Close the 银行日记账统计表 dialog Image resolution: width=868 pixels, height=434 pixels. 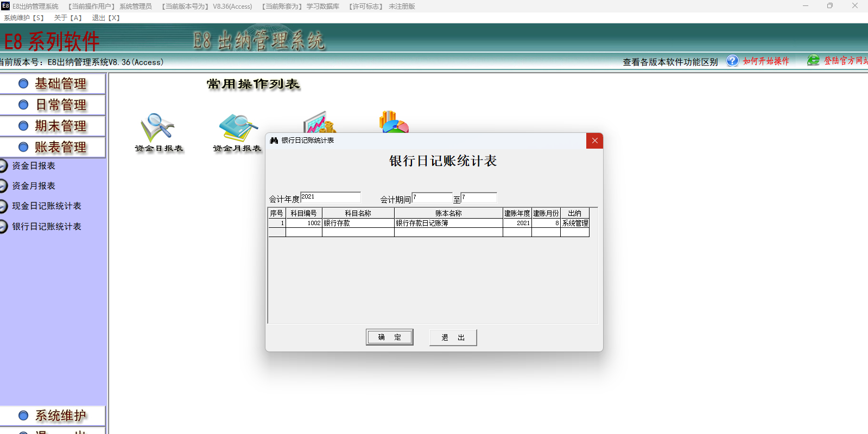(x=594, y=141)
